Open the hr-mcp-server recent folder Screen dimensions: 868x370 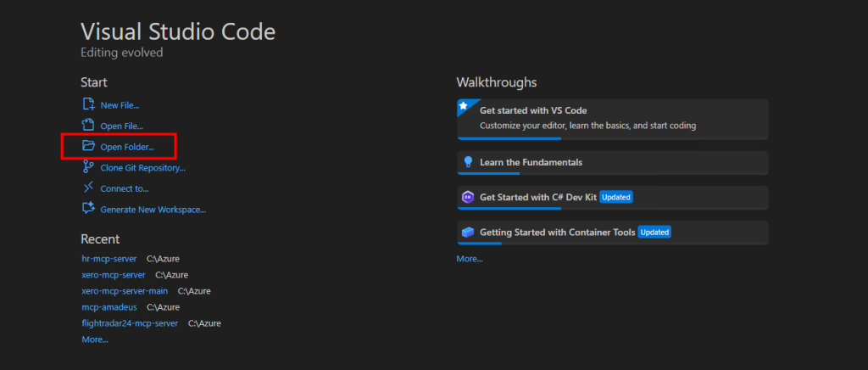109,259
